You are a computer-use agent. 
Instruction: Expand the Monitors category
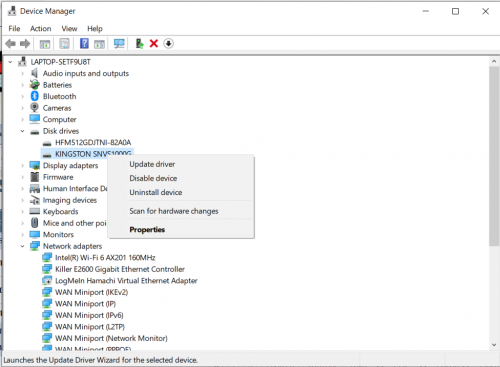tap(22, 235)
